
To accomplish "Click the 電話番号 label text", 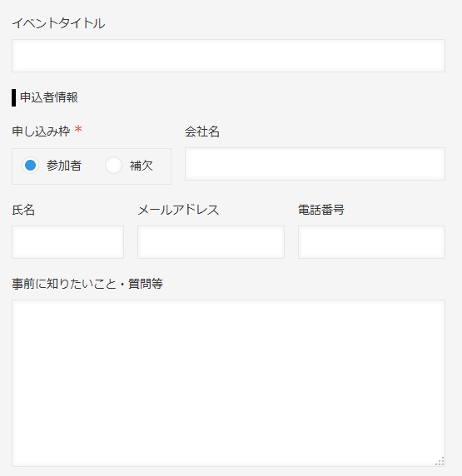I will tap(321, 210).
